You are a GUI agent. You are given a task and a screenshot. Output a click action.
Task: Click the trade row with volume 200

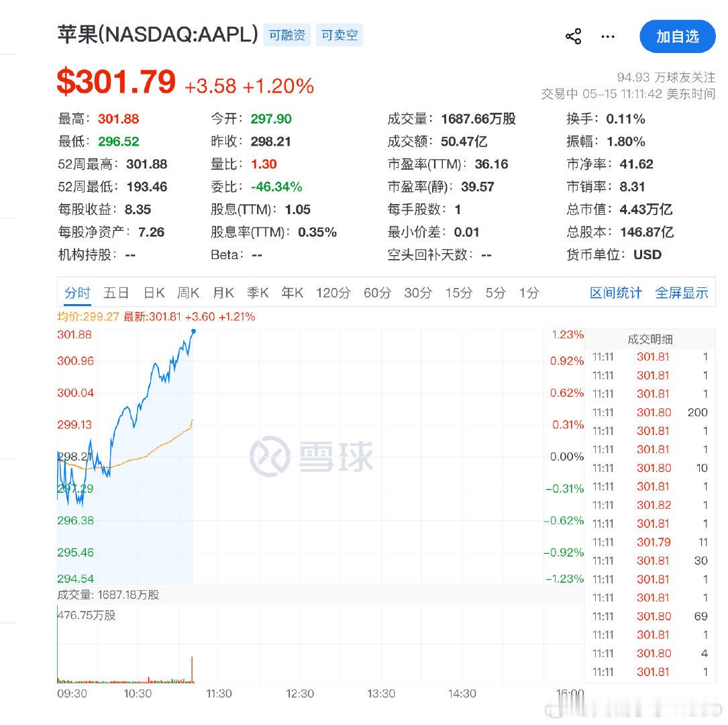(x=649, y=412)
